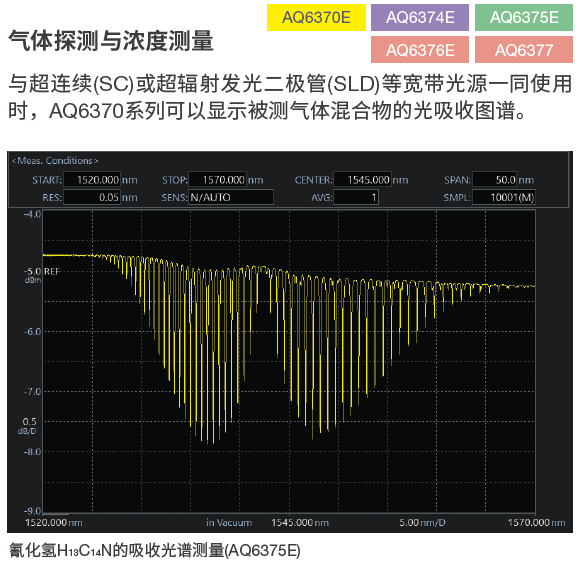Click the SMPL field showing 10001(M)
Image resolution: width=580 pixels, height=565 pixels.
click(504, 197)
